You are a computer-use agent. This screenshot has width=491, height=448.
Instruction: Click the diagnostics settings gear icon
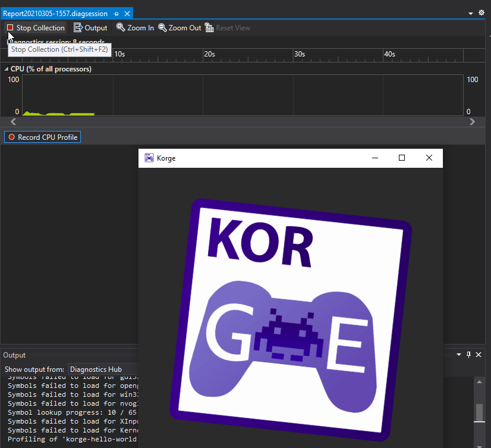point(481,12)
